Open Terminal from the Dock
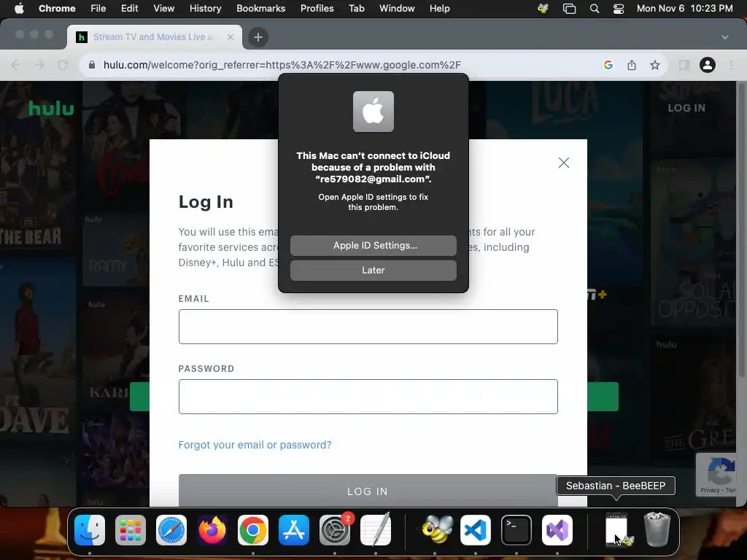The image size is (747, 560). point(516,530)
